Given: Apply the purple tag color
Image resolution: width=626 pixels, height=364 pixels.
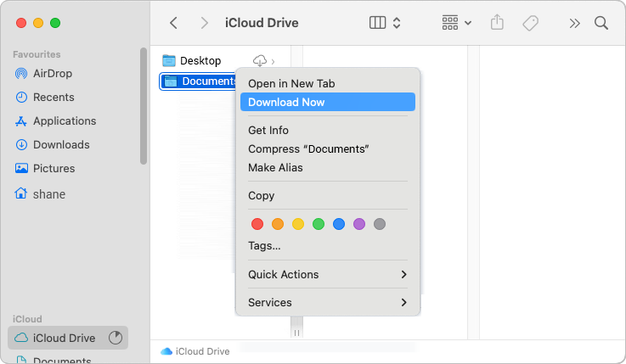Looking at the screenshot, I should (x=359, y=224).
